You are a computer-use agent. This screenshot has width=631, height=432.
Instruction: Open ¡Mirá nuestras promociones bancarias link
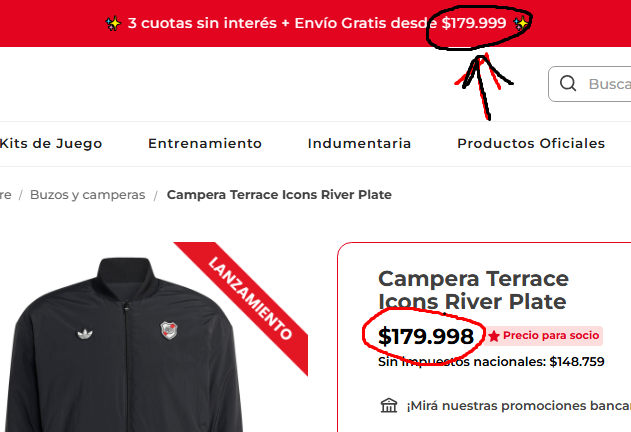click(x=518, y=406)
